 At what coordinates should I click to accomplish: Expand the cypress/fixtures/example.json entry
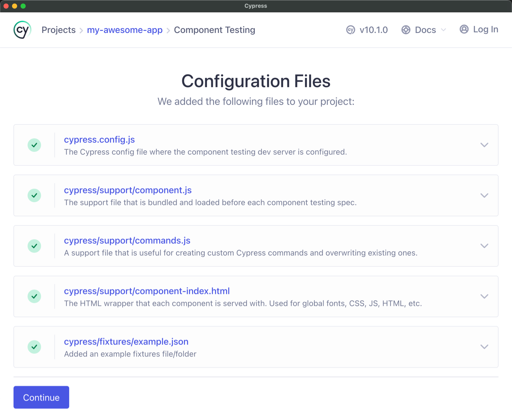click(484, 347)
